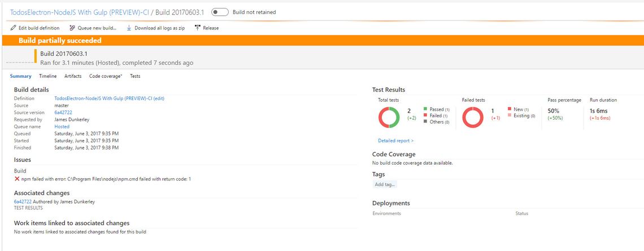Click the failed tests count 1
644x251 pixels.
click(493, 111)
